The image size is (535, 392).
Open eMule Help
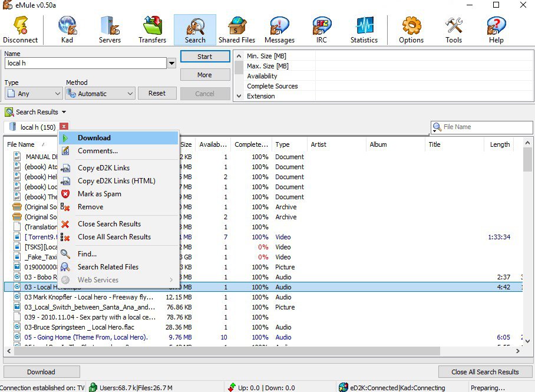pyautogui.click(x=497, y=29)
